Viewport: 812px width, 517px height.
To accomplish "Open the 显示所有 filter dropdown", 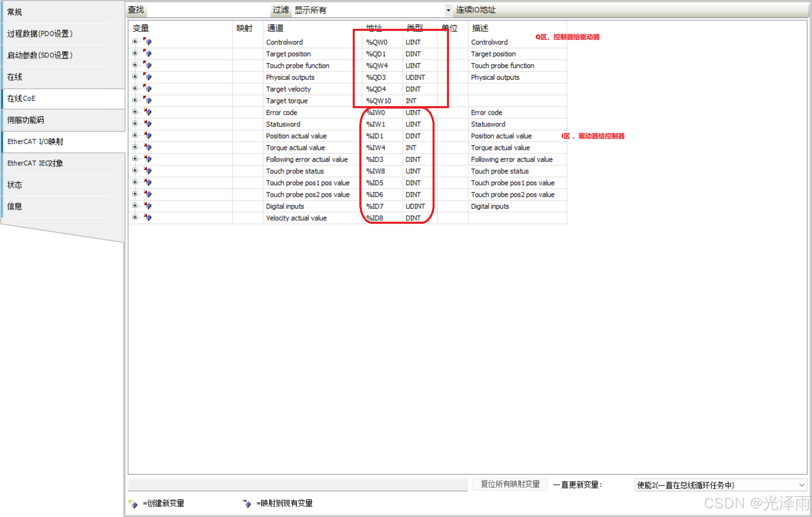I will [x=448, y=10].
